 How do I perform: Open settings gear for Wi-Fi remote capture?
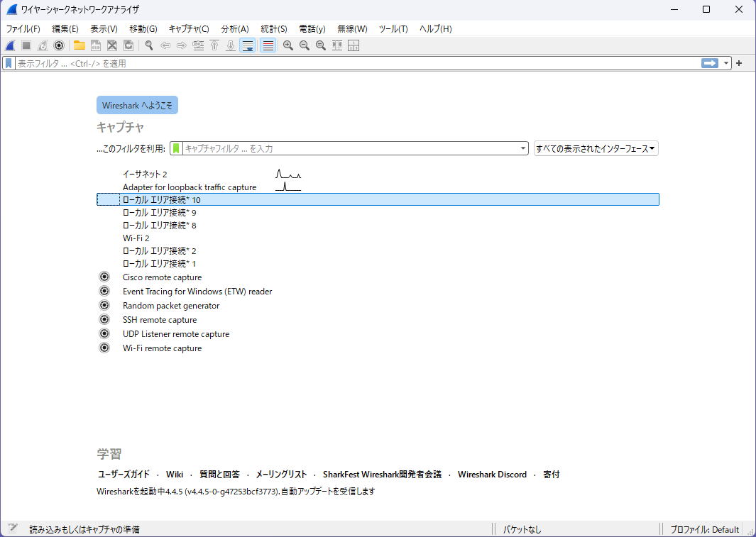click(x=104, y=348)
